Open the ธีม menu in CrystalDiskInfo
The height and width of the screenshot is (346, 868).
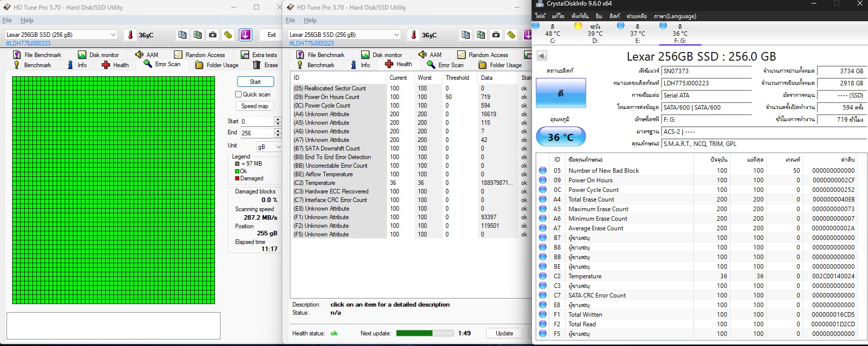[x=599, y=16]
